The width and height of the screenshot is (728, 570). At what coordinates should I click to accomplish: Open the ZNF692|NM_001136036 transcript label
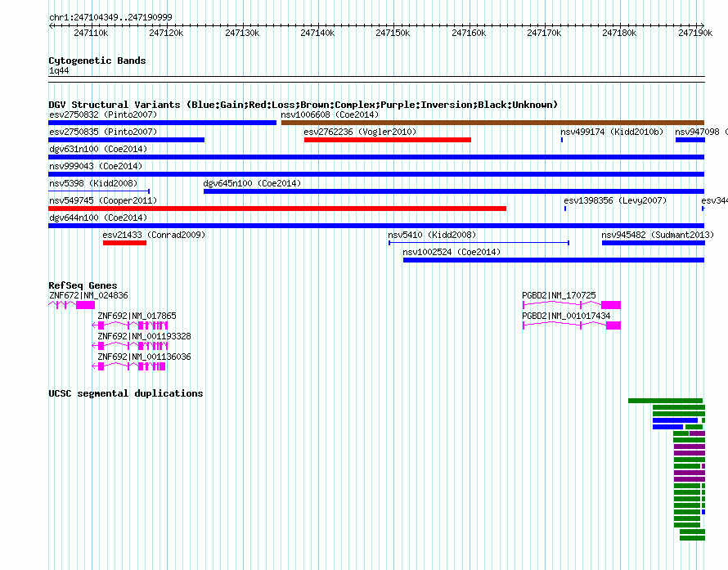pos(145,357)
